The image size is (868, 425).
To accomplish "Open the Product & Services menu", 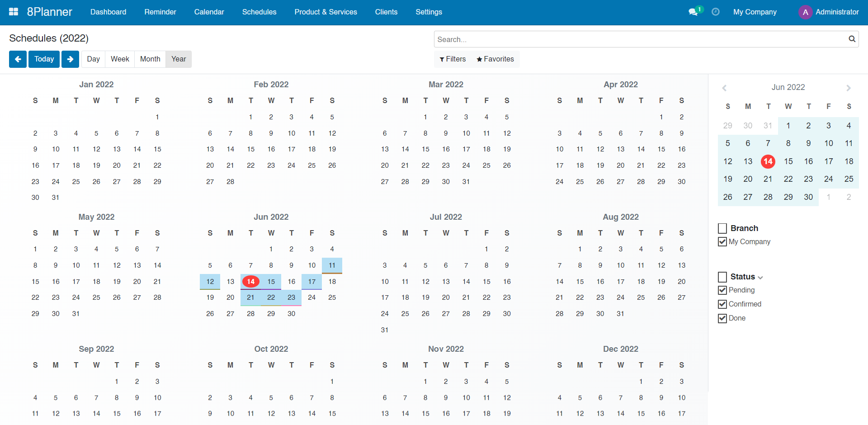I will [x=326, y=12].
